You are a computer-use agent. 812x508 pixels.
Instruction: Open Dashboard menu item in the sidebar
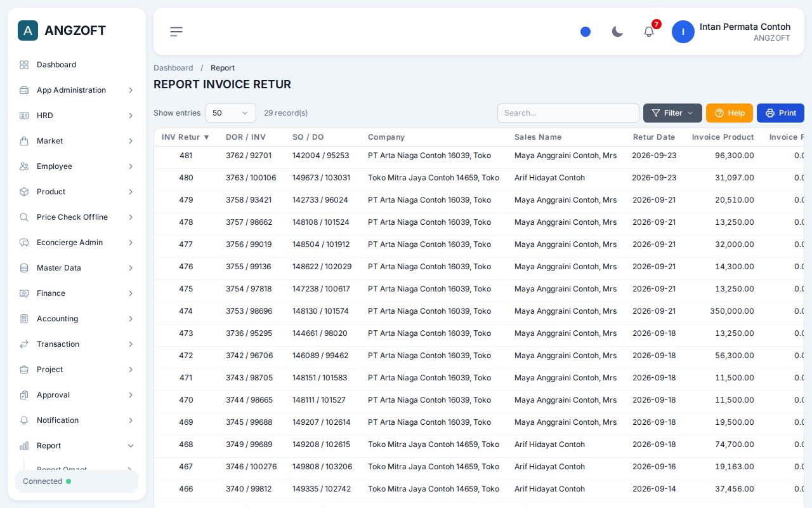[x=77, y=65]
